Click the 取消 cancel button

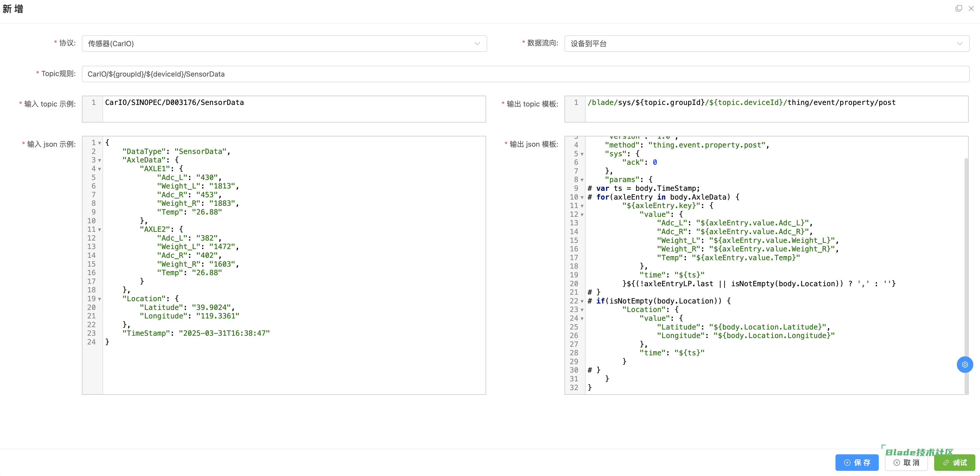coord(906,462)
